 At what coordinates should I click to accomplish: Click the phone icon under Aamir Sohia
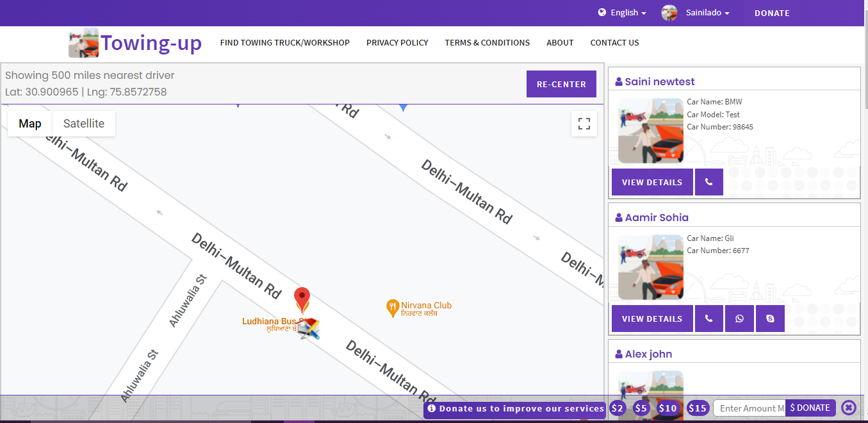click(708, 319)
